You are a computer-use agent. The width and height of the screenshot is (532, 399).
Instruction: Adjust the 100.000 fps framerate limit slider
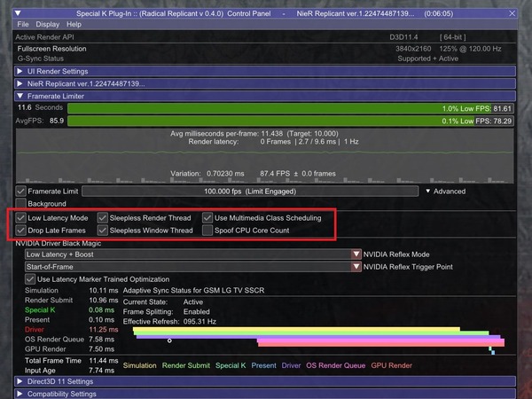coord(250,191)
